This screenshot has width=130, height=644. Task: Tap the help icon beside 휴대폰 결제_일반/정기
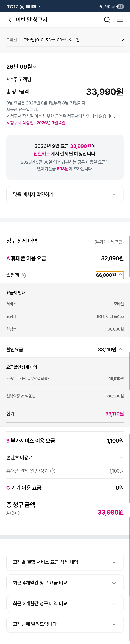tap(53, 471)
